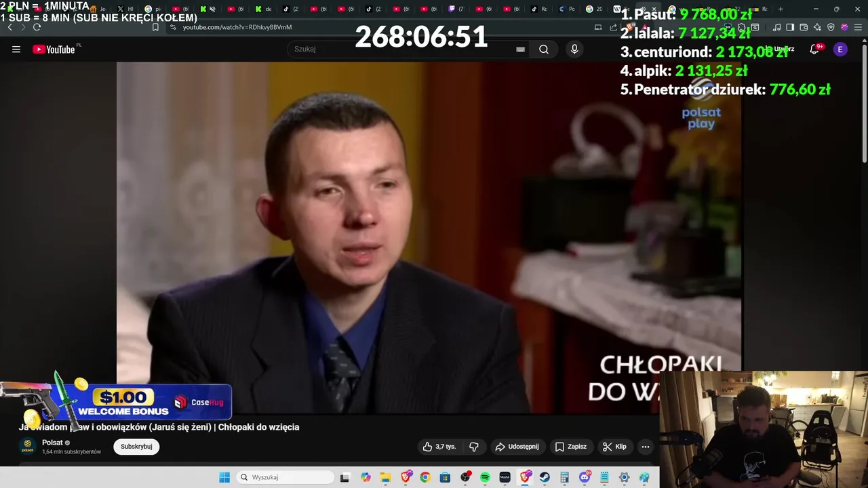The height and width of the screenshot is (488, 868).
Task: Open the Polsat channel avatar
Action: click(x=28, y=446)
